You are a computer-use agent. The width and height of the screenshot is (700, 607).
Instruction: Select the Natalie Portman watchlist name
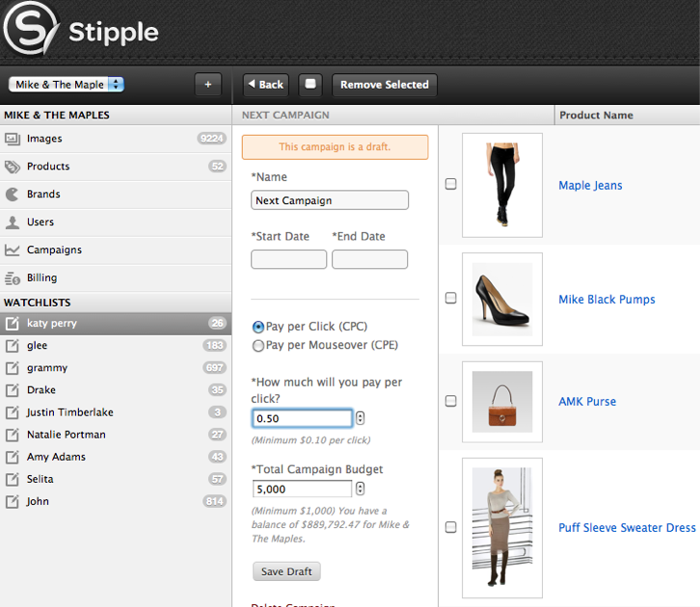click(67, 435)
